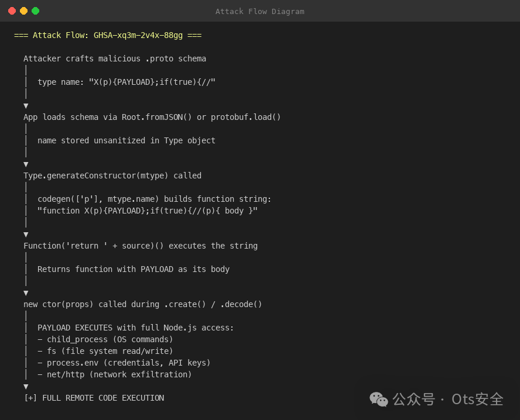Click the "Attack Flow Diagram" window title
Screen dimensions: 520x420
(x=259, y=11)
